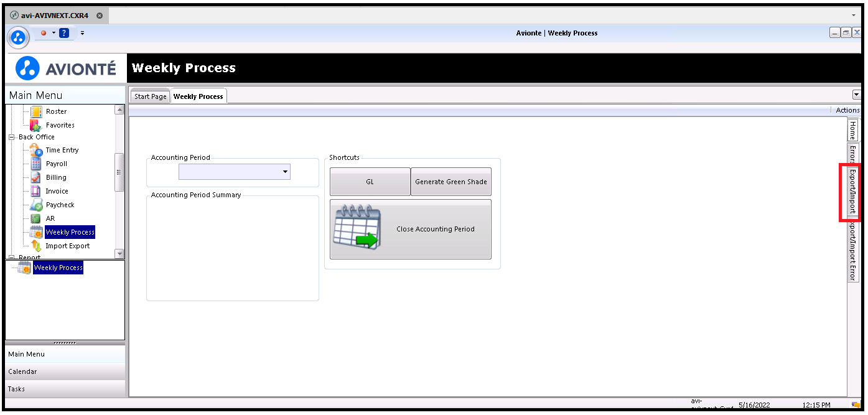
Task: Open the round Avionté application menu button
Action: (19, 37)
